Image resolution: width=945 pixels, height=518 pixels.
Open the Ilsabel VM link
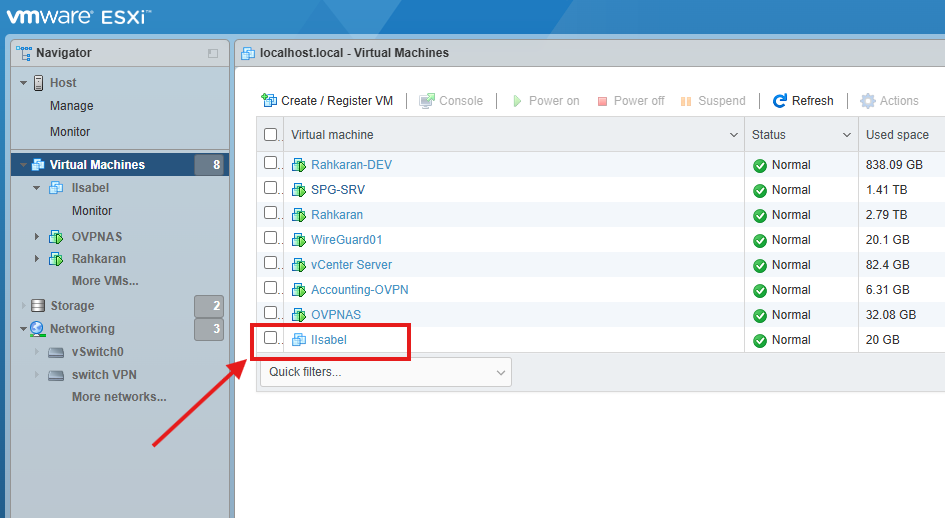pos(328,340)
